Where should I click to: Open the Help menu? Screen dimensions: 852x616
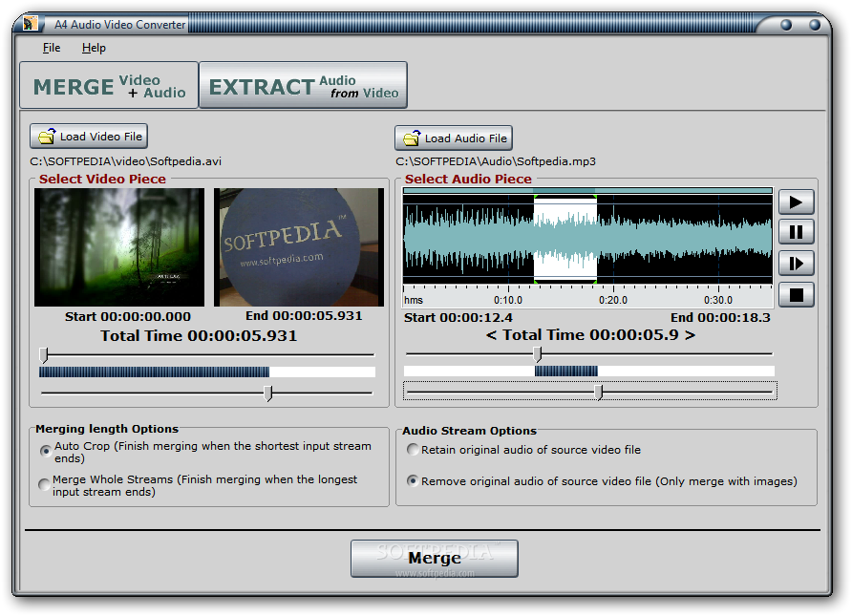[x=94, y=48]
